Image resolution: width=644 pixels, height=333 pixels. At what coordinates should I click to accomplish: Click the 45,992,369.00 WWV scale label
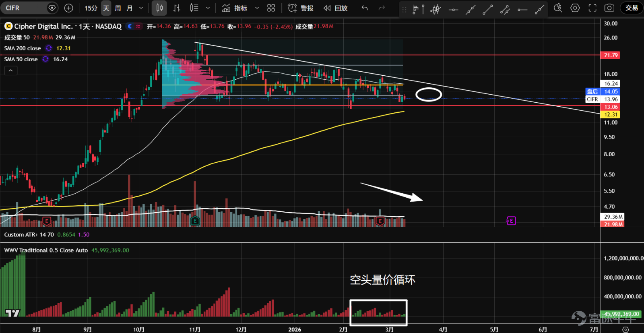point(622,314)
